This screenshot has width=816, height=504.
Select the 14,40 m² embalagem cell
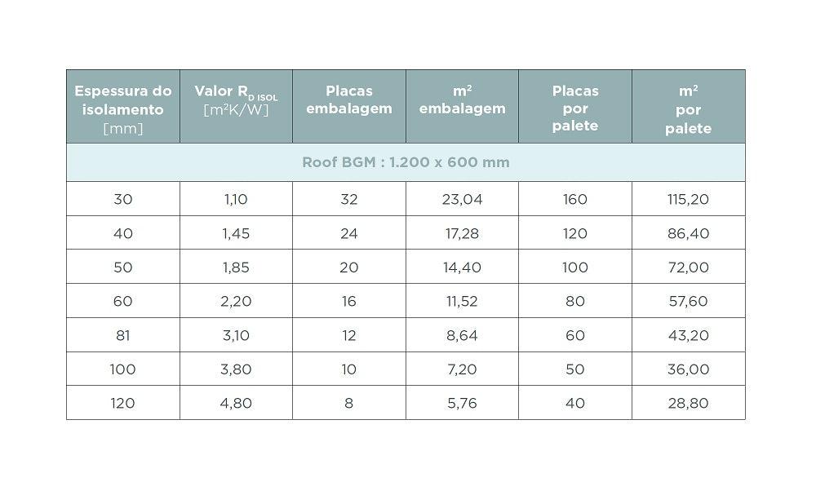pyautogui.click(x=462, y=267)
